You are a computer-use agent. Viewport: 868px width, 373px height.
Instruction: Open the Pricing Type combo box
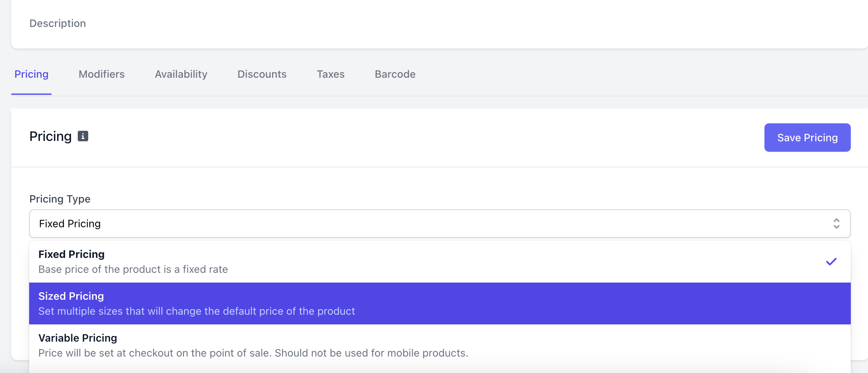click(440, 224)
